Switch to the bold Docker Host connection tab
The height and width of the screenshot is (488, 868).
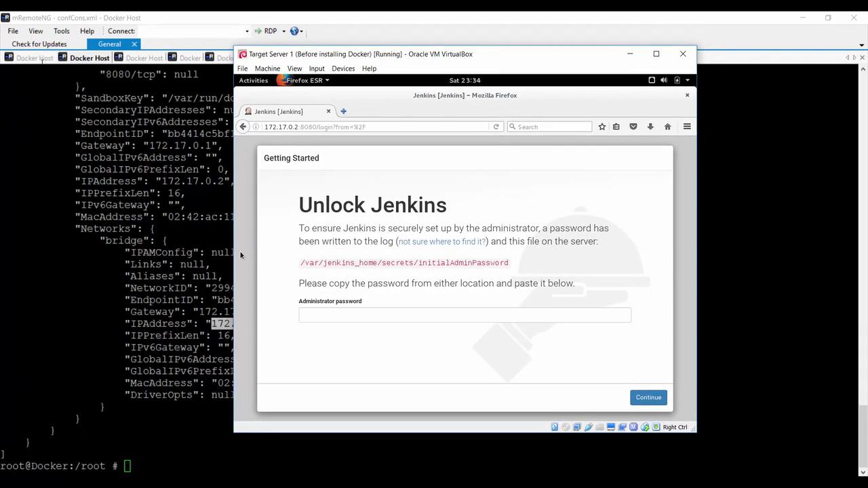click(84, 58)
